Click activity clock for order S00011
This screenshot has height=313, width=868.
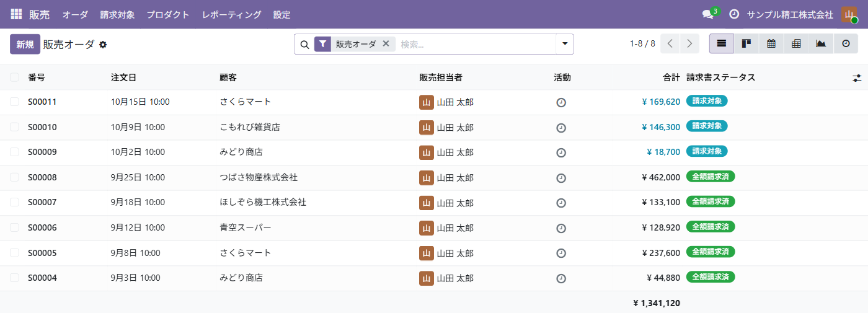561,103
